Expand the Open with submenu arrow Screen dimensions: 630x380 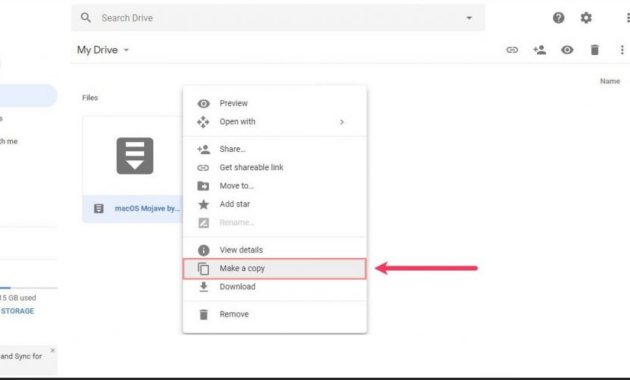point(342,122)
